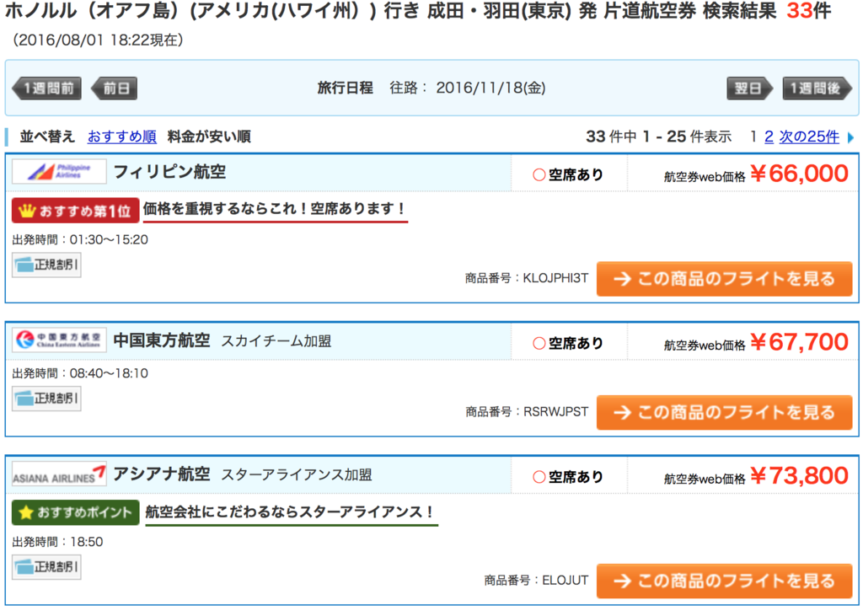Click 33 件中 1 - 25 件表示 text
Viewport: 863px width, 616px height.
click(659, 137)
